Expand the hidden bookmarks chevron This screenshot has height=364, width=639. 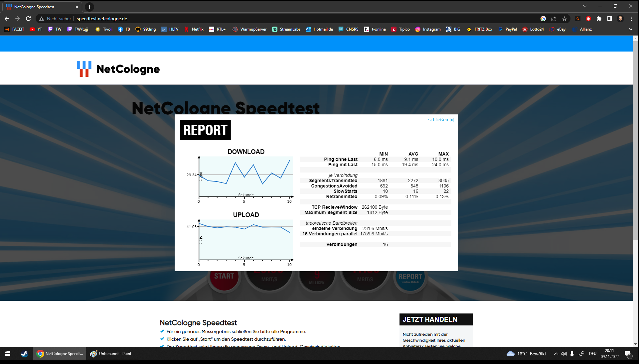pyautogui.click(x=630, y=29)
